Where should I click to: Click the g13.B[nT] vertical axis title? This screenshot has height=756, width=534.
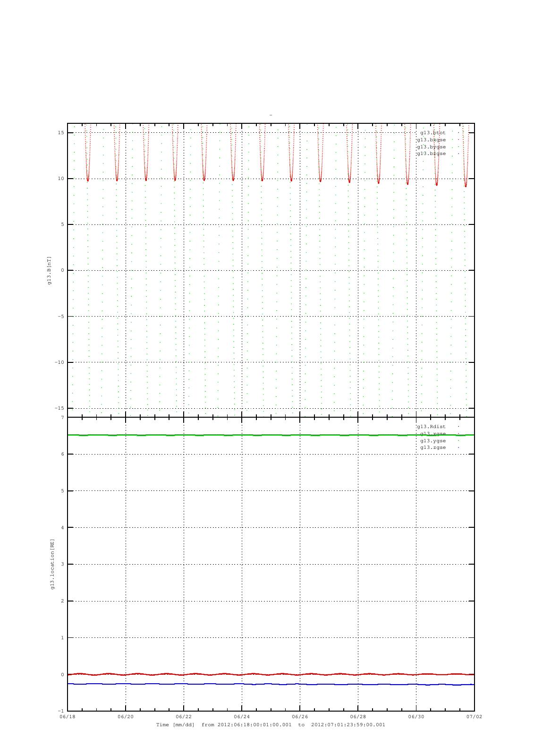[x=49, y=270]
